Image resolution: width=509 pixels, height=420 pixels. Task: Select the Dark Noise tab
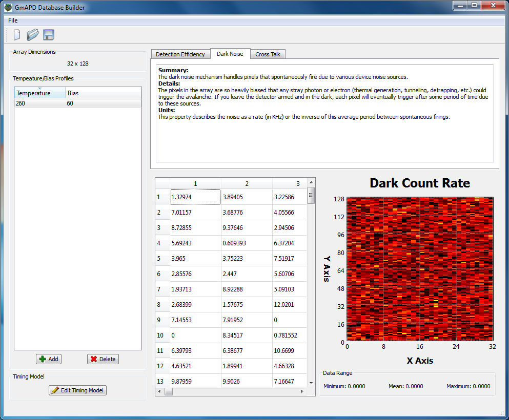(230, 54)
